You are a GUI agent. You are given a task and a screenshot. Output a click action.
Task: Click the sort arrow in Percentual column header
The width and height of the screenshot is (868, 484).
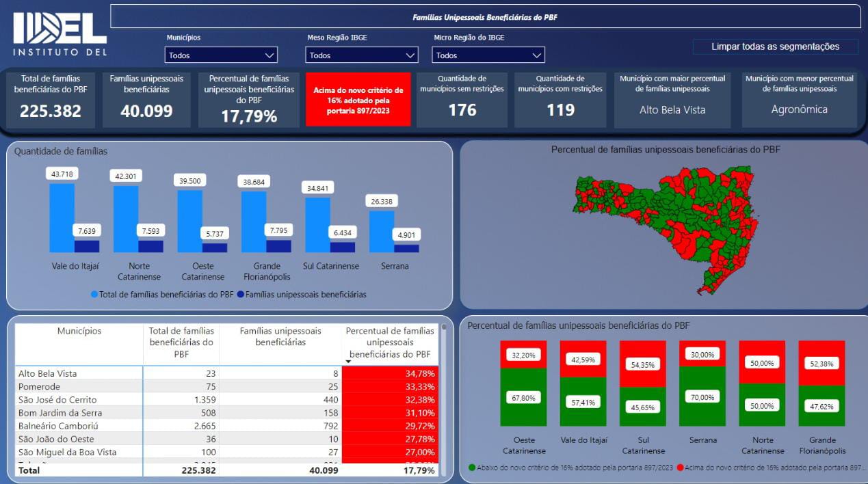[x=348, y=362]
